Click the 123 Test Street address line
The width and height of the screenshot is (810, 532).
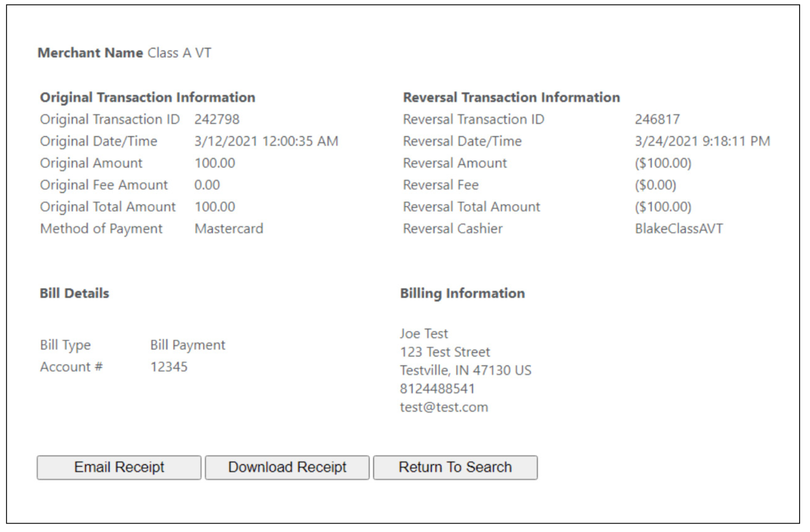pyautogui.click(x=445, y=352)
